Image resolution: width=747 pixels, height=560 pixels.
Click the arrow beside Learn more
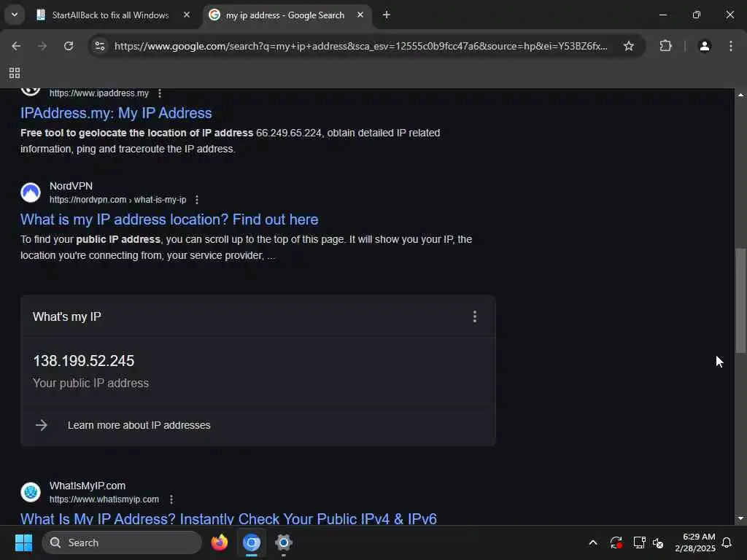point(42,425)
